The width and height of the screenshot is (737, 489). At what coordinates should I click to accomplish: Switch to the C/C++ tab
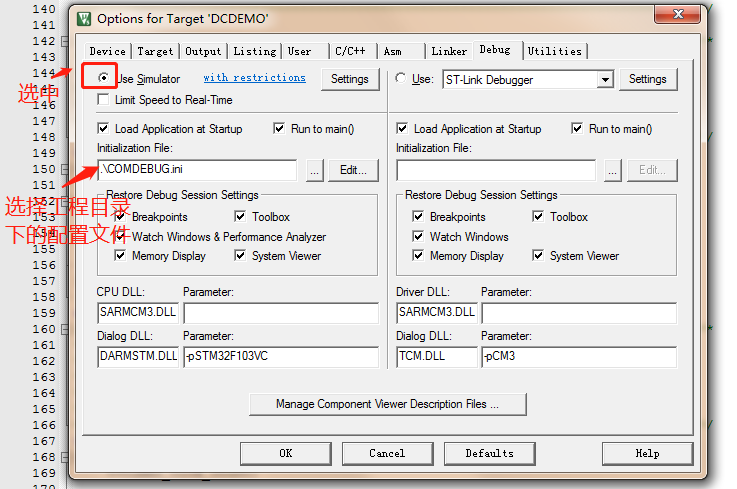point(349,51)
